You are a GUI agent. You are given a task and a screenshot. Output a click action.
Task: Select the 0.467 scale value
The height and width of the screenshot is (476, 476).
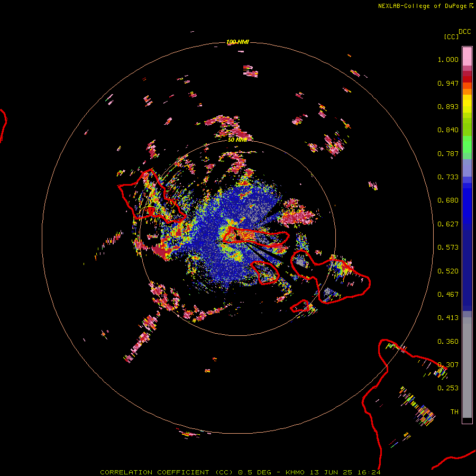(448, 295)
